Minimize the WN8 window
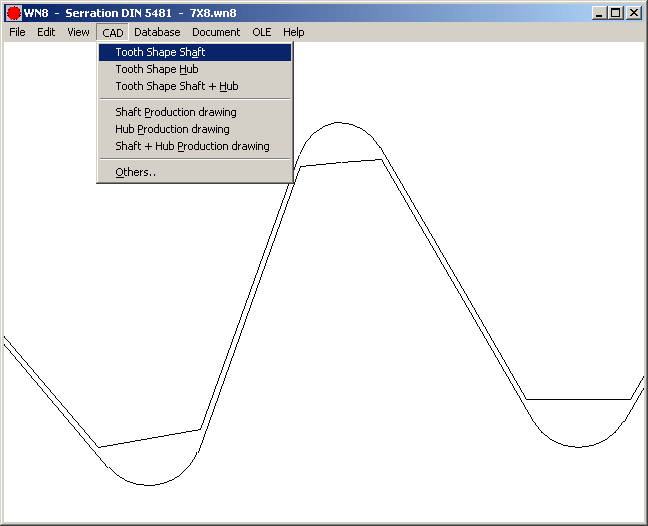The image size is (648, 526). point(599,13)
